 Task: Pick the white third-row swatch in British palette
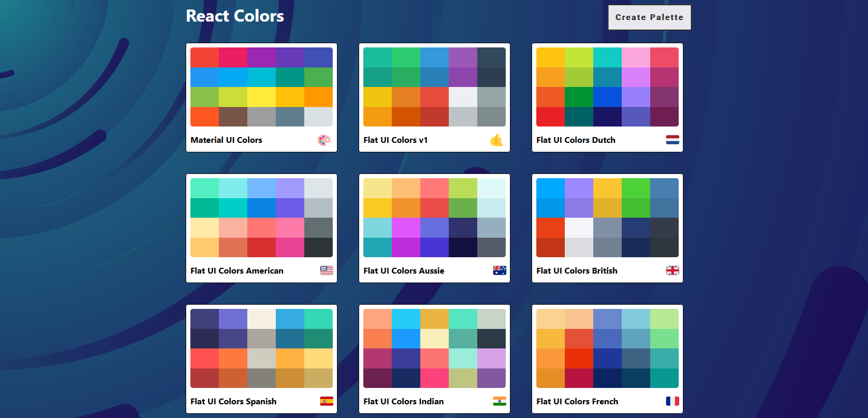pos(579,228)
